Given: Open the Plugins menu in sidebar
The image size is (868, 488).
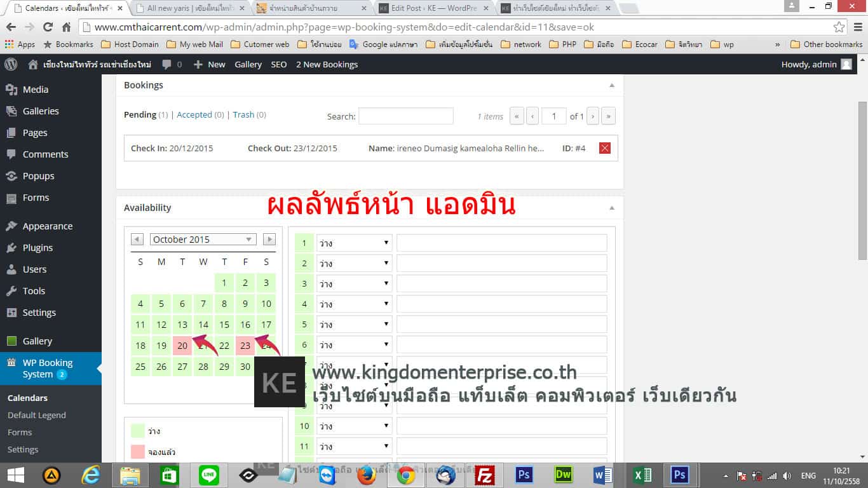Looking at the screenshot, I should click(37, 248).
